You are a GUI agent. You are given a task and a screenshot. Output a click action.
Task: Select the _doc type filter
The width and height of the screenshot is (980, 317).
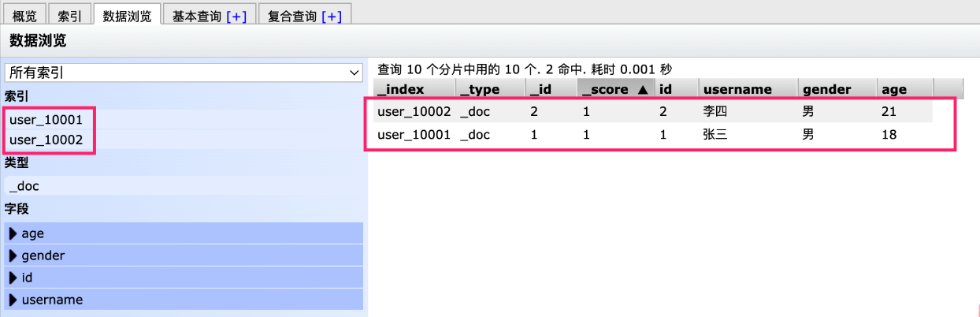pos(24,186)
